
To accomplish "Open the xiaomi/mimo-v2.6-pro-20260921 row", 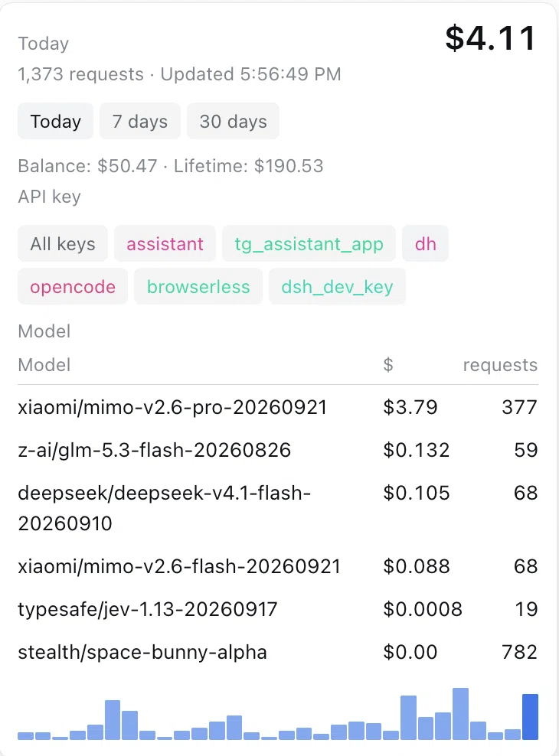I will click(278, 407).
